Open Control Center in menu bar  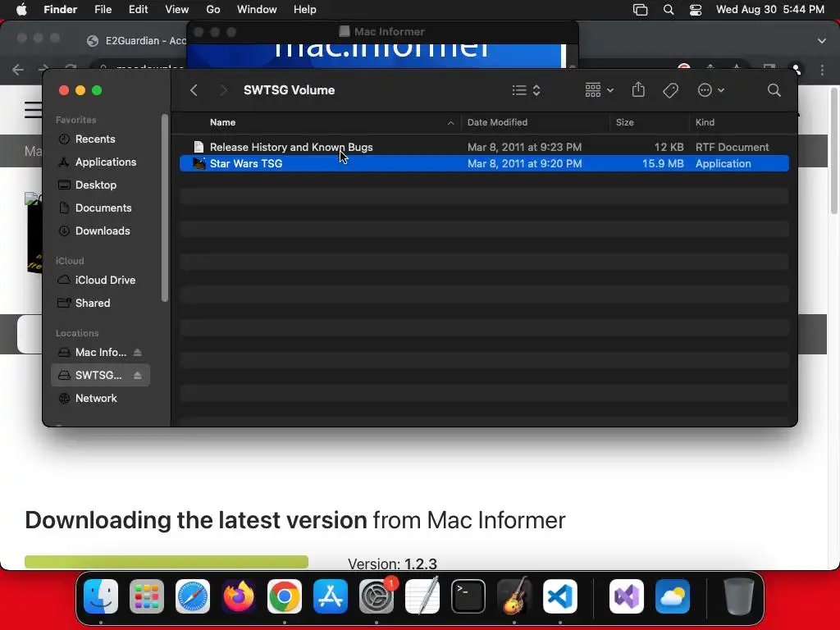pyautogui.click(x=696, y=10)
